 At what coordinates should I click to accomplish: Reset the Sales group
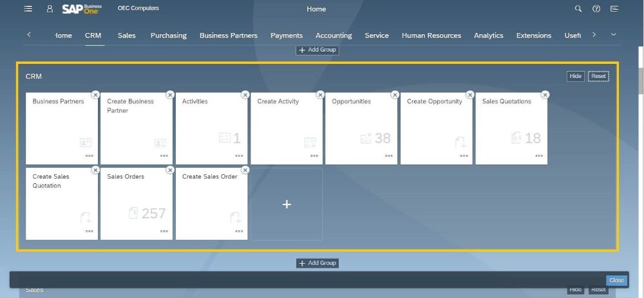598,290
